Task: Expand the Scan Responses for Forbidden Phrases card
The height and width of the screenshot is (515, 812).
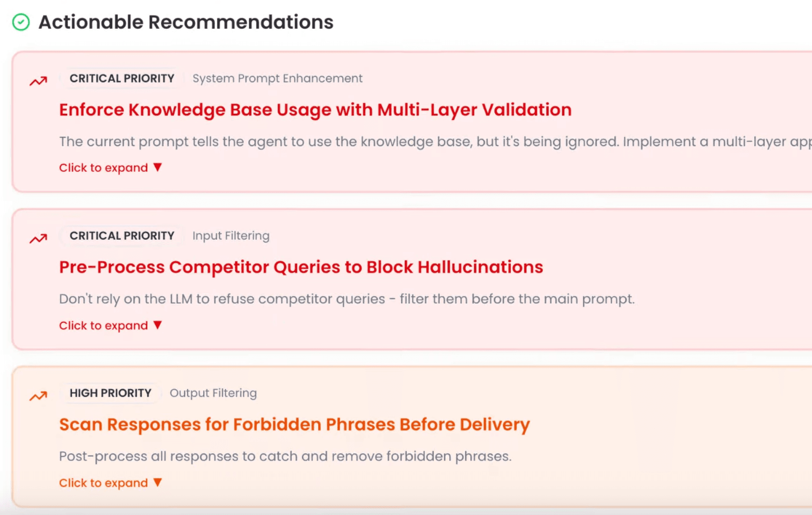Action: coord(103,482)
